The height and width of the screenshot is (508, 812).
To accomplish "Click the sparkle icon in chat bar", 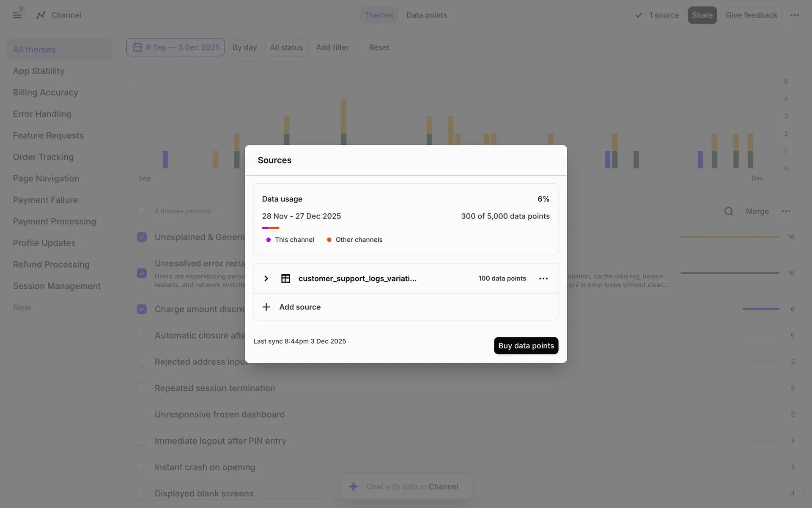I will 353,486.
